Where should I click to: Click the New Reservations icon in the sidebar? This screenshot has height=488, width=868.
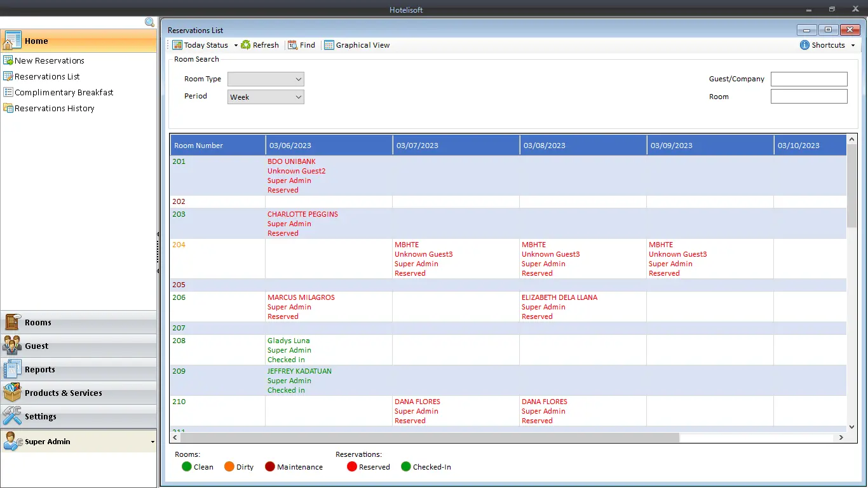click(x=8, y=60)
